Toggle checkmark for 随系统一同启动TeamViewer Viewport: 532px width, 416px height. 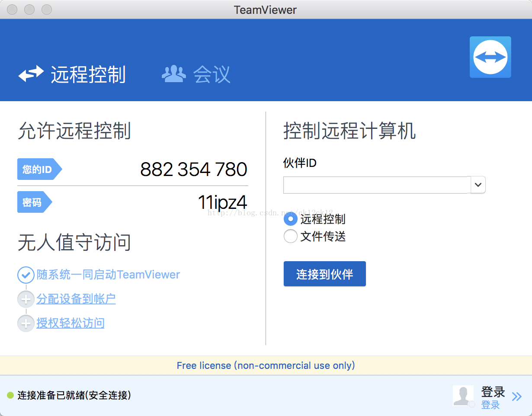(26, 275)
